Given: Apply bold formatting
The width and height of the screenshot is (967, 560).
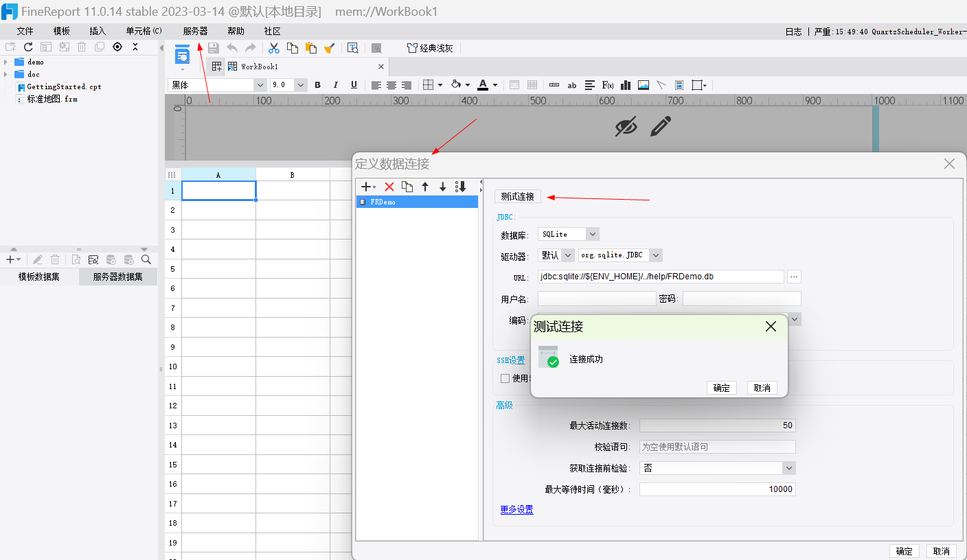Looking at the screenshot, I should 317,85.
